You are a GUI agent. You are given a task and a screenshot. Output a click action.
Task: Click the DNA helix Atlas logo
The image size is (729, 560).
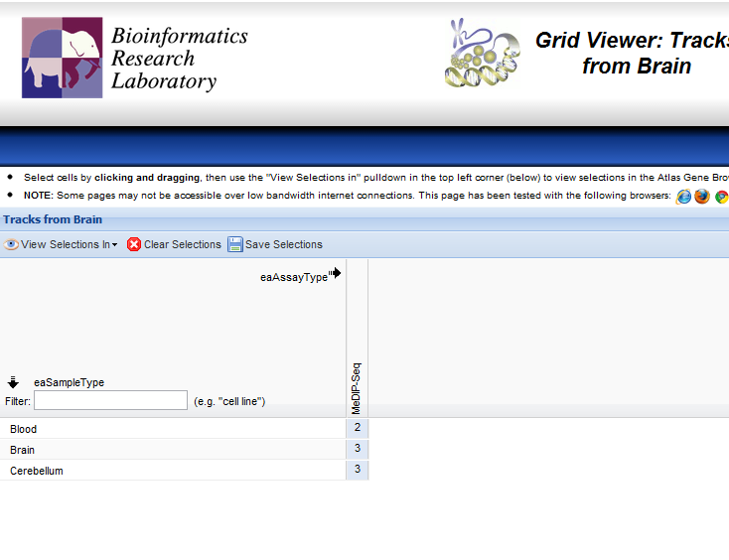482,54
